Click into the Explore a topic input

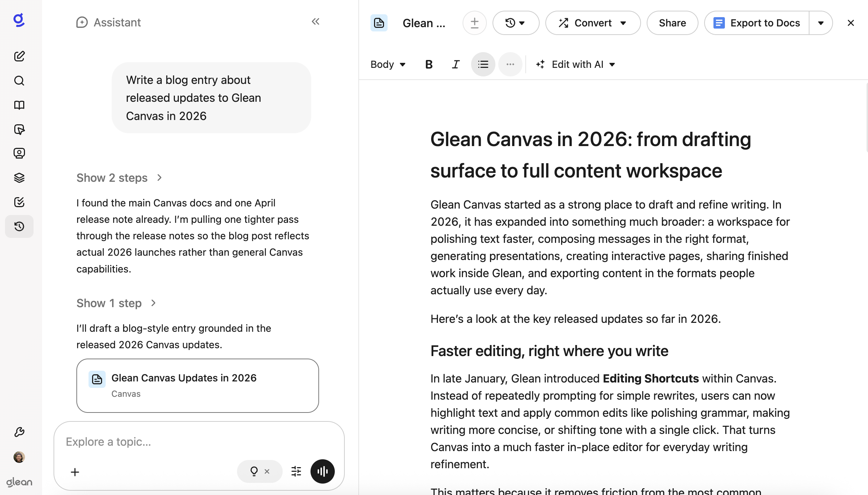click(x=199, y=442)
